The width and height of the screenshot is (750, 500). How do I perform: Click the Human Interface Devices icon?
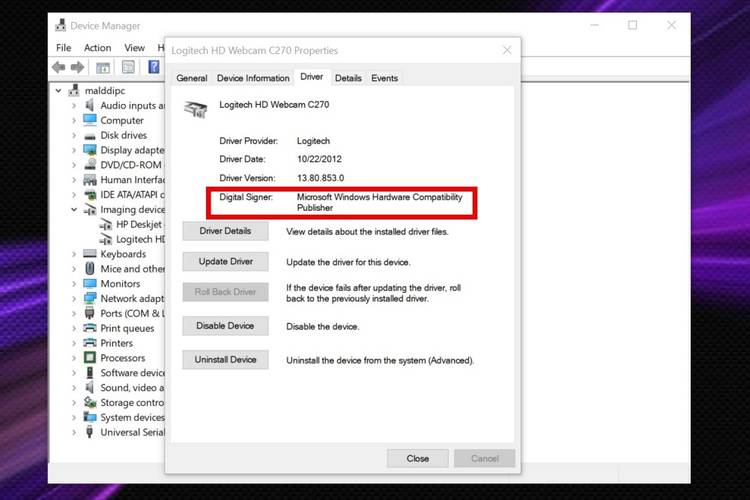click(90, 180)
